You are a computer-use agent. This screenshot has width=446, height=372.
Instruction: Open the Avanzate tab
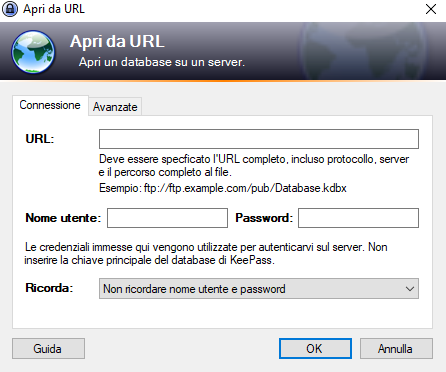pos(115,107)
